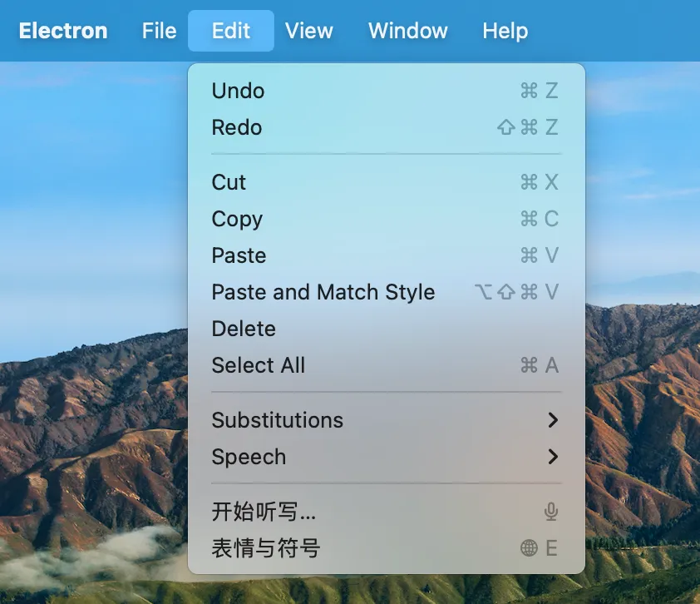This screenshot has height=604, width=700.
Task: Click Help in the menu bar
Action: click(505, 31)
